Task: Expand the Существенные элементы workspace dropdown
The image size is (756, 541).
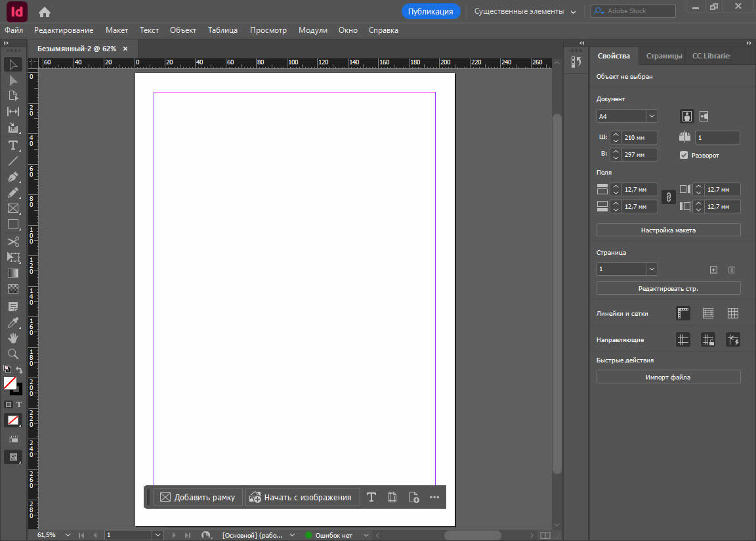Action: [x=573, y=12]
